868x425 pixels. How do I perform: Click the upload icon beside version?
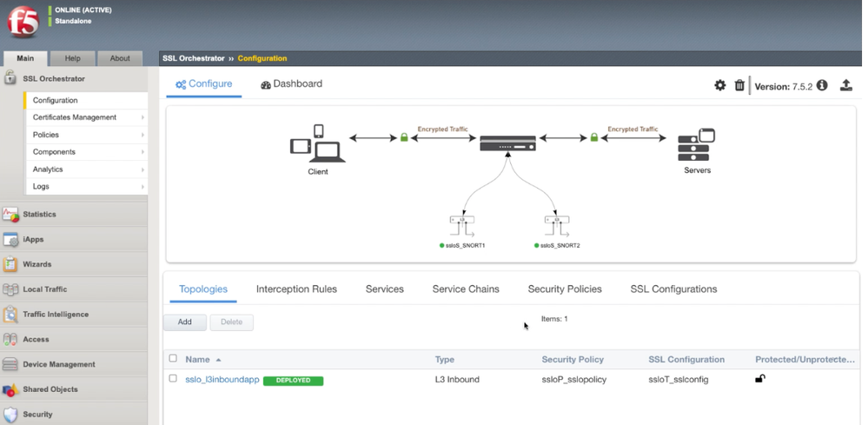(x=846, y=85)
